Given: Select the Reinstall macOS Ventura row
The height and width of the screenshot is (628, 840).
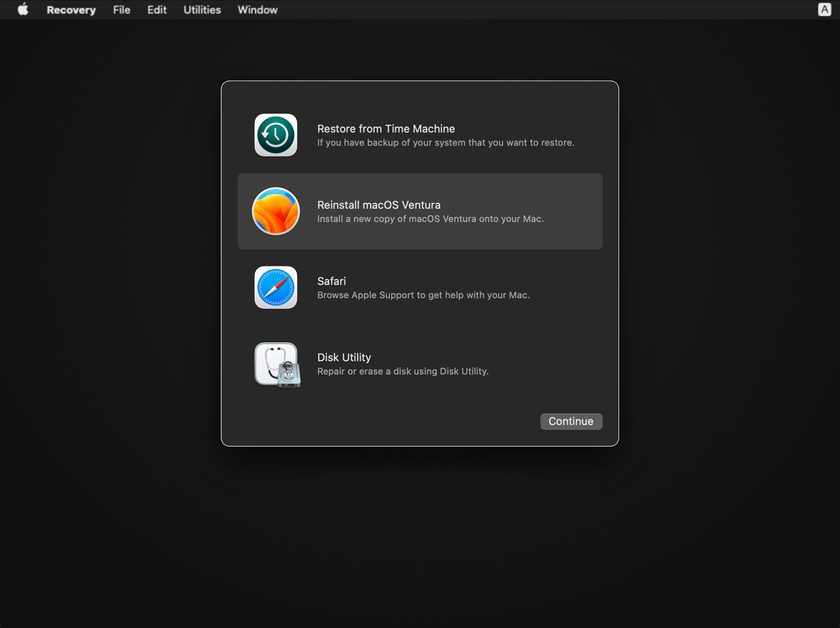Looking at the screenshot, I should click(x=420, y=211).
